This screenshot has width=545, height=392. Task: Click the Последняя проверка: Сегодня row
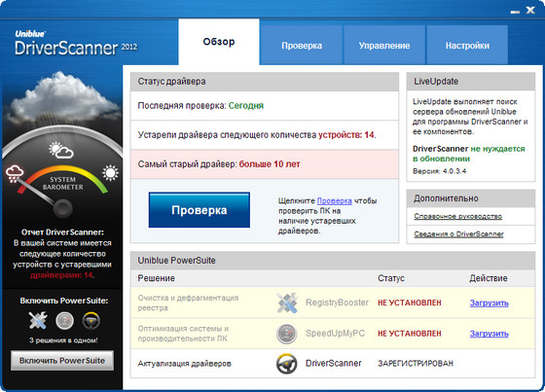[265, 106]
